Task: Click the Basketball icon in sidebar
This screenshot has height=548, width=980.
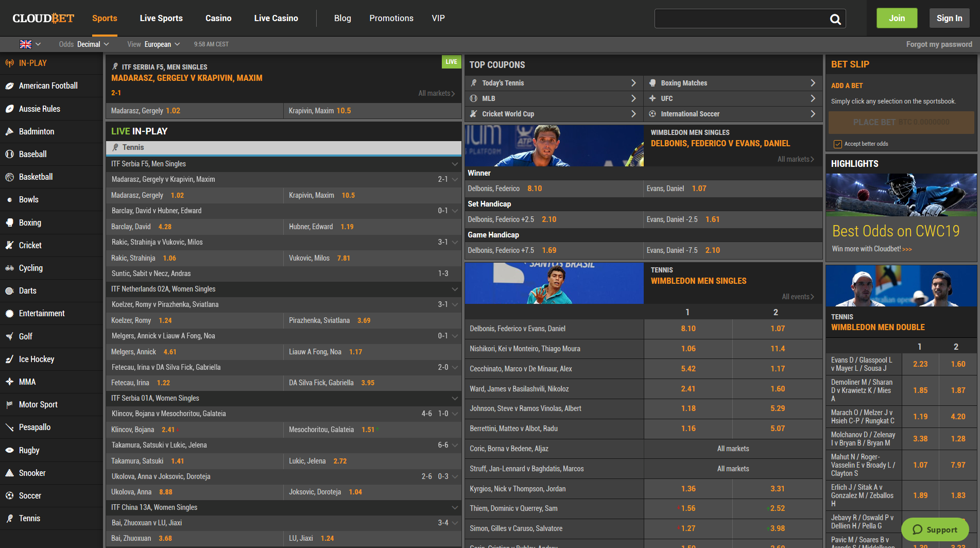Action: tap(9, 177)
